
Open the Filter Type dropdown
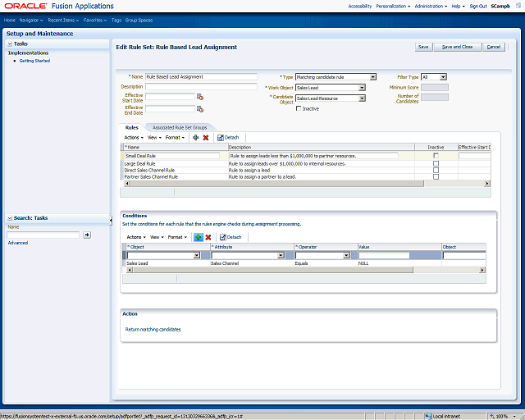tap(443, 77)
